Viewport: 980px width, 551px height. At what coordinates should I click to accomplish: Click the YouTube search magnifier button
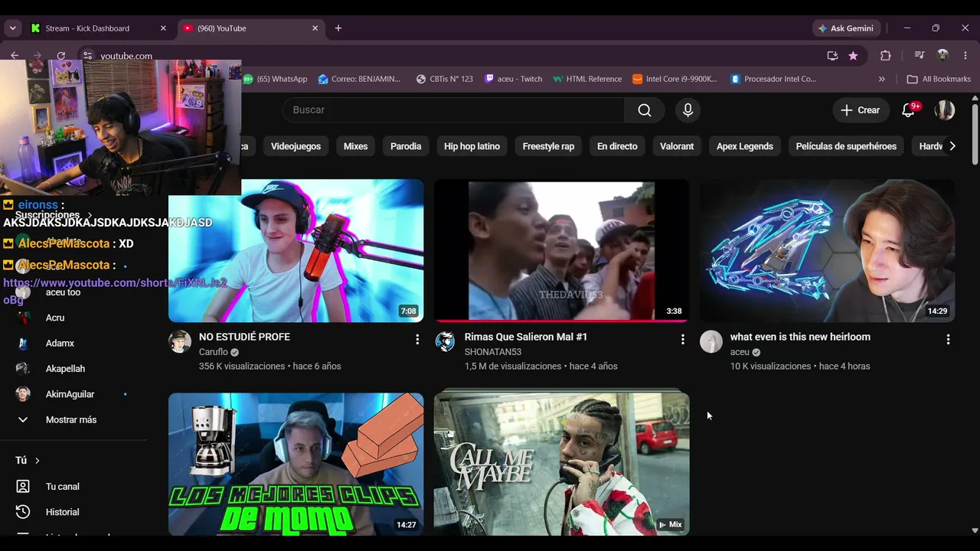645,110
